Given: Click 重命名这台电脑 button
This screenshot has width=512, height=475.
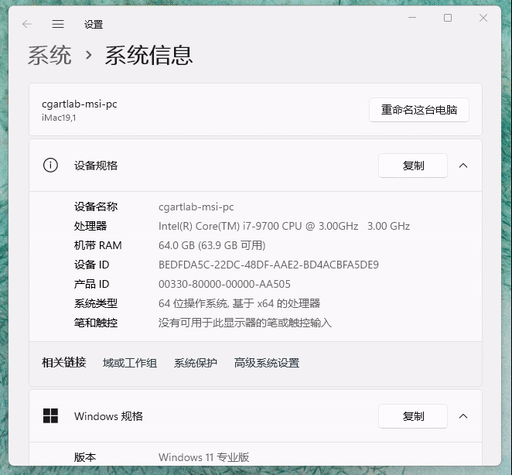Looking at the screenshot, I should pos(419,110).
